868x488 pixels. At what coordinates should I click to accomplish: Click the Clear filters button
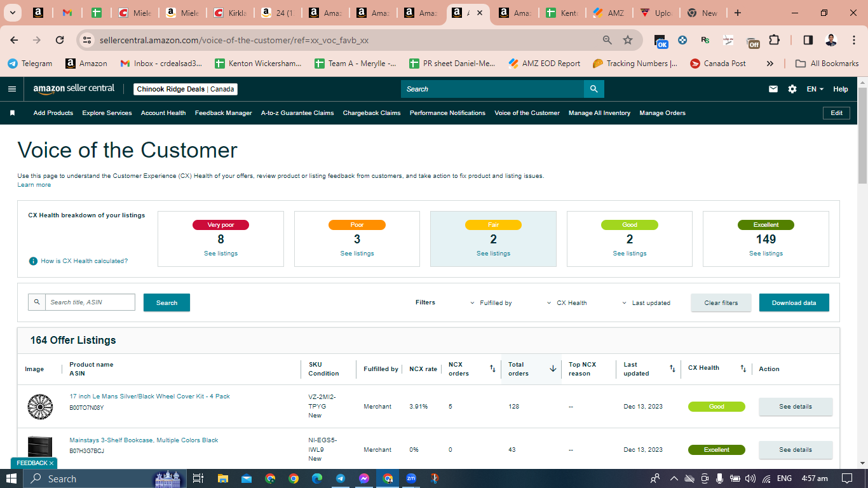click(x=721, y=302)
